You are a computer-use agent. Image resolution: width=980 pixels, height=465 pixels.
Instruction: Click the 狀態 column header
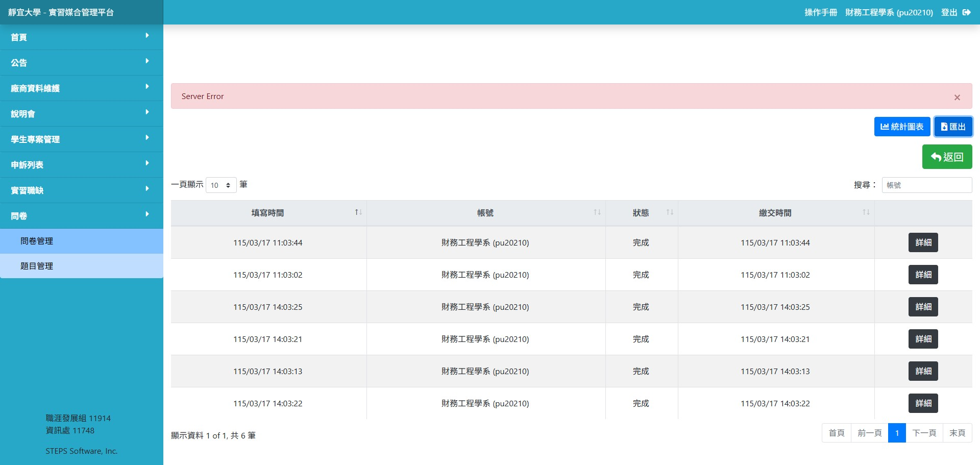point(641,213)
